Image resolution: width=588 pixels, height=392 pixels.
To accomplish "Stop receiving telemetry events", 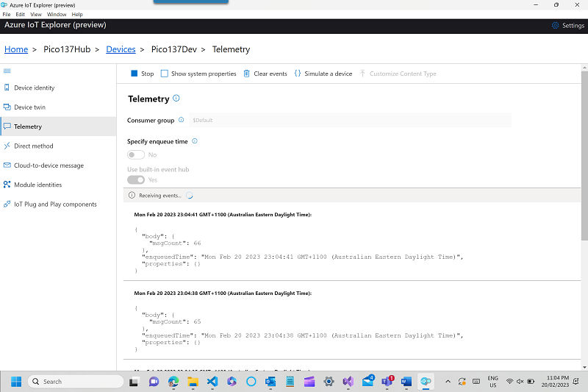I will pos(142,74).
